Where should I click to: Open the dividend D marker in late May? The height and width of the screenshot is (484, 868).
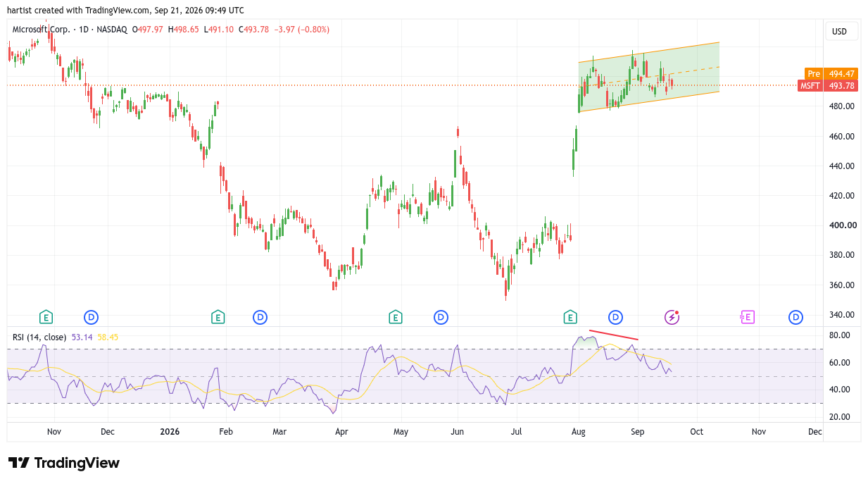[441, 317]
